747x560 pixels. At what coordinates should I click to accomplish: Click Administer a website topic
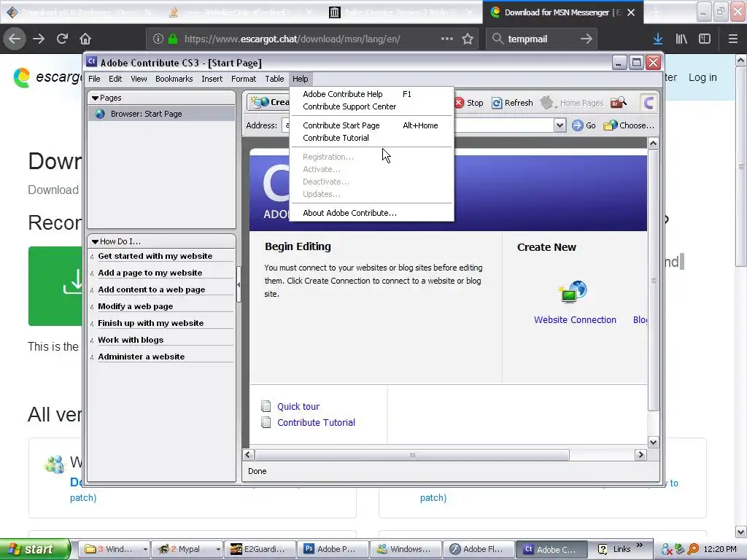[141, 357]
